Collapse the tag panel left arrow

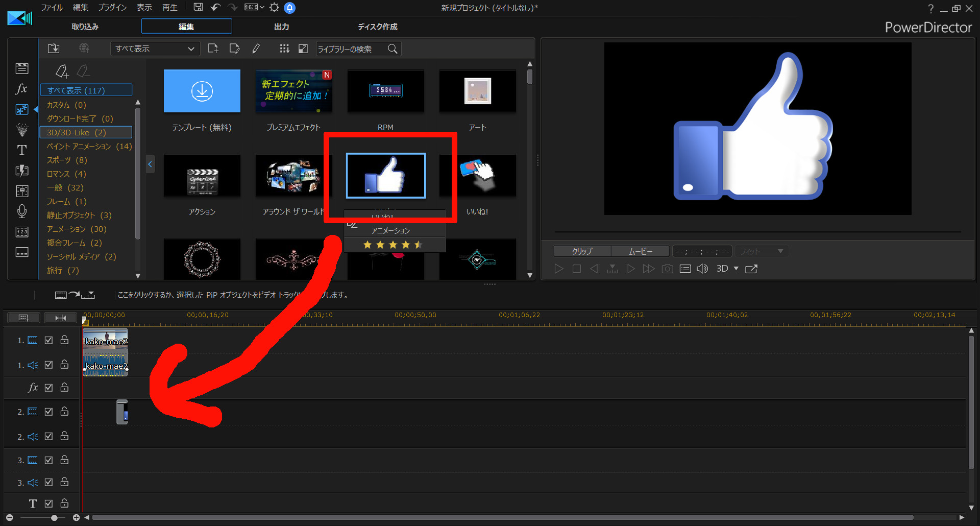(150, 164)
